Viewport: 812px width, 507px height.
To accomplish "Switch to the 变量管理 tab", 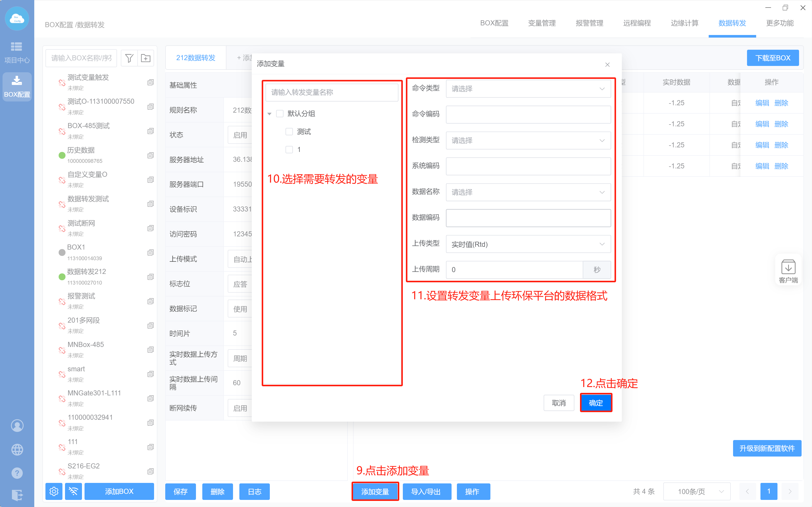I will (x=542, y=23).
